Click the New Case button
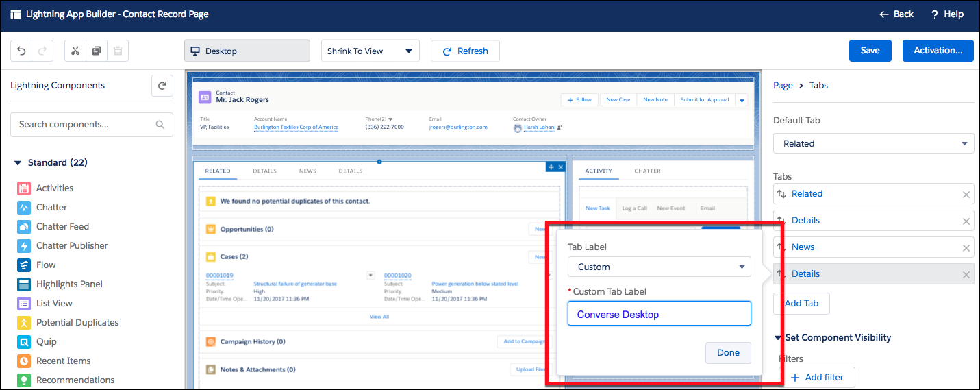Image resolution: width=980 pixels, height=390 pixels. tap(618, 100)
